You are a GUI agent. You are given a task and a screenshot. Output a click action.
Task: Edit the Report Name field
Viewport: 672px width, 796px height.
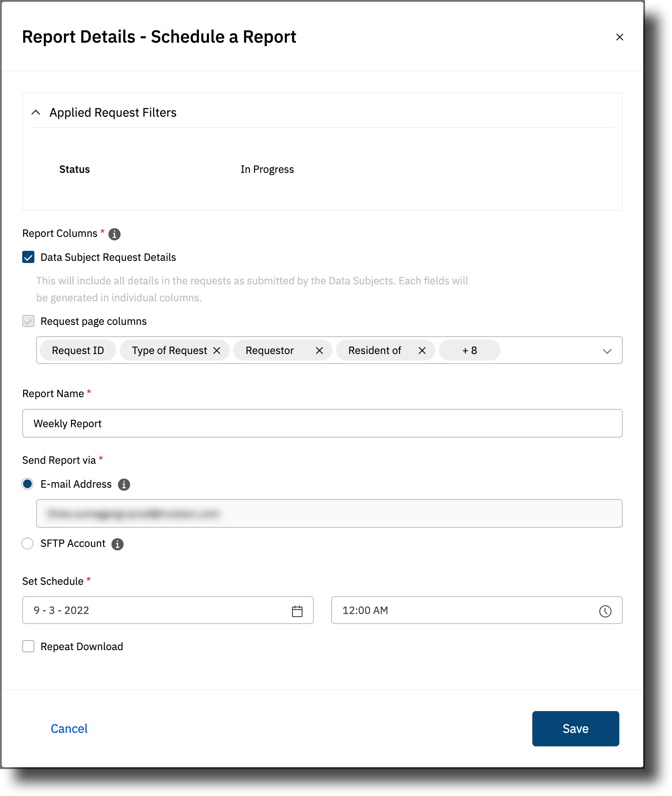click(323, 423)
